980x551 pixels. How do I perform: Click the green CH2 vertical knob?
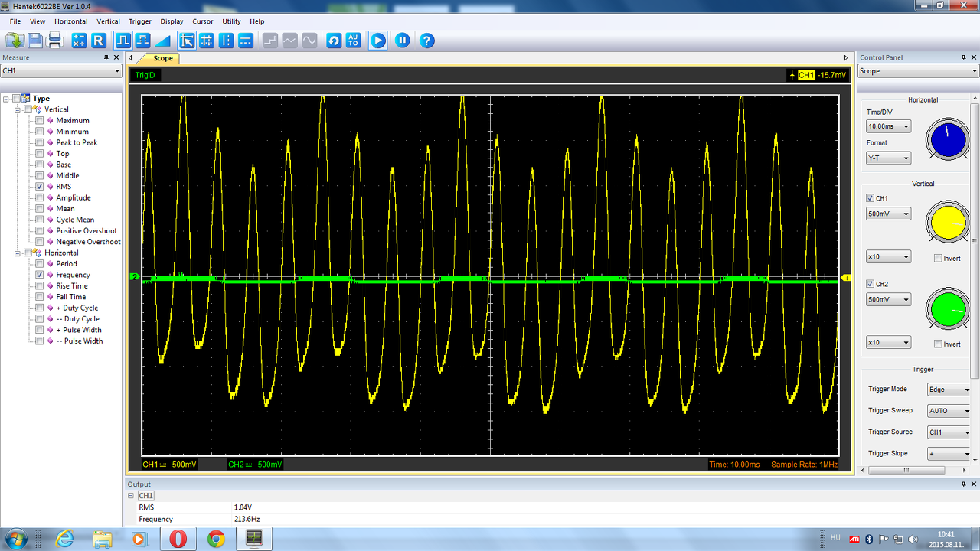[x=948, y=308]
